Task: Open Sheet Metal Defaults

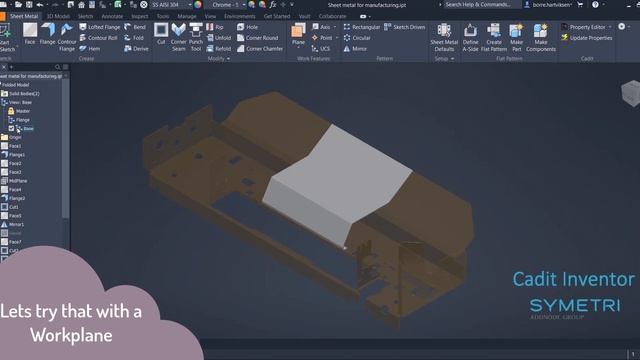Action: point(444,37)
